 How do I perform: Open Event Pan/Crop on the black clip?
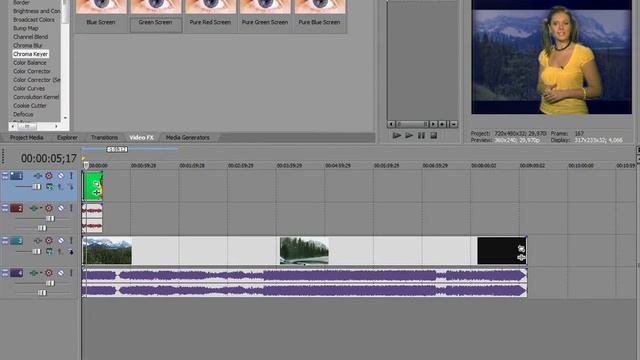click(521, 249)
